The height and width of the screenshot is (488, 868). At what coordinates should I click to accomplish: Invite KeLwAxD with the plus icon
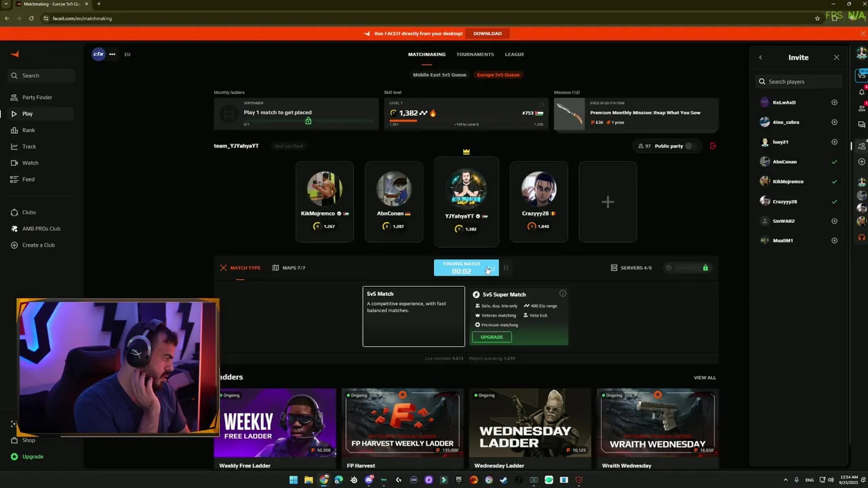pos(834,102)
